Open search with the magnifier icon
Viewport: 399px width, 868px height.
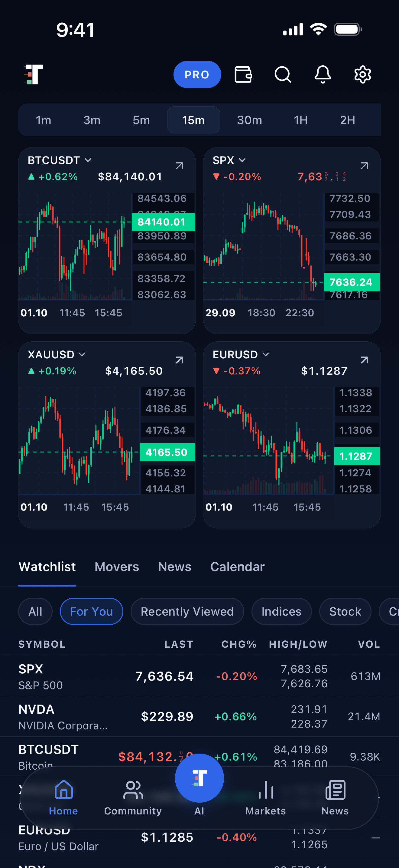283,74
